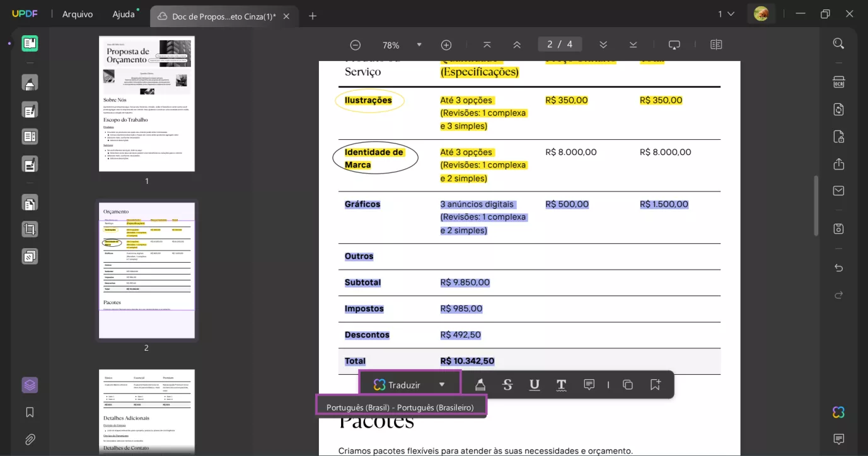Open the Layers panel icon at bottom left

click(30, 385)
